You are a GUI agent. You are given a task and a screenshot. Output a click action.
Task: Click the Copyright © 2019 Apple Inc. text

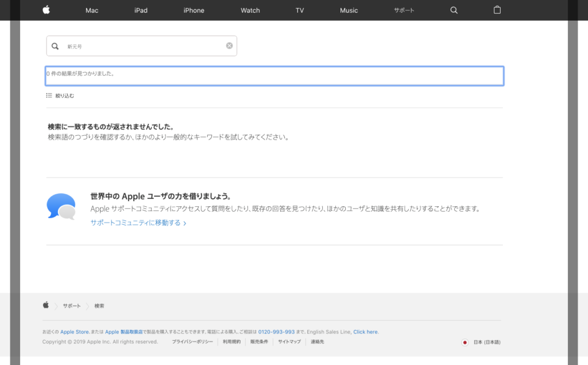point(100,341)
